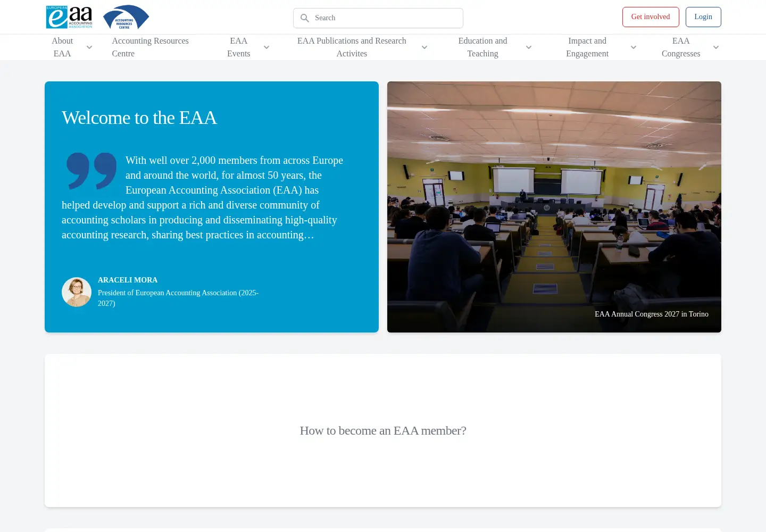Click the Login button
The width and height of the screenshot is (766, 532).
point(703,17)
